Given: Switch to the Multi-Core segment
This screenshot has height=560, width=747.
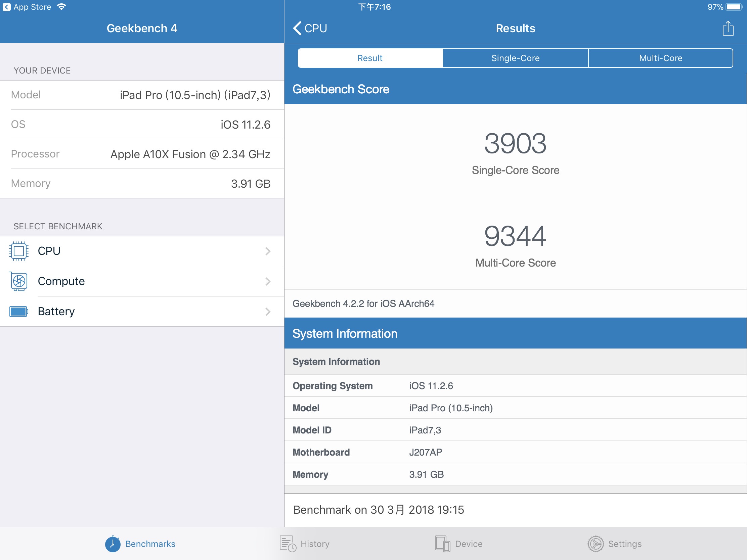Looking at the screenshot, I should [661, 58].
